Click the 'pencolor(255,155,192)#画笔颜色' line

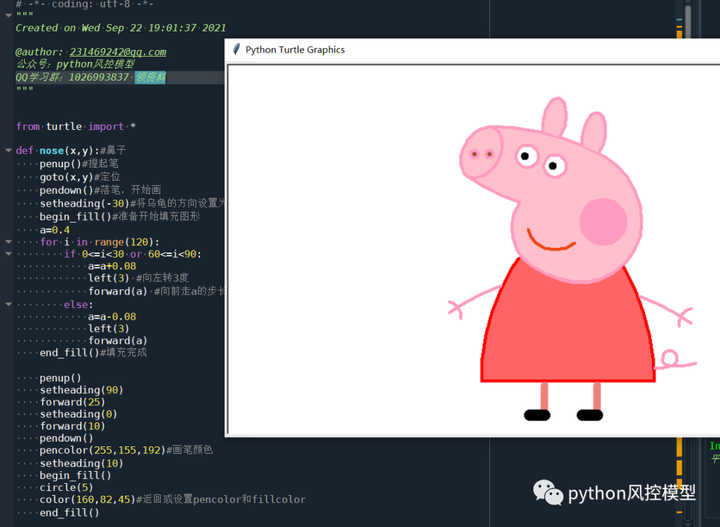(x=126, y=450)
